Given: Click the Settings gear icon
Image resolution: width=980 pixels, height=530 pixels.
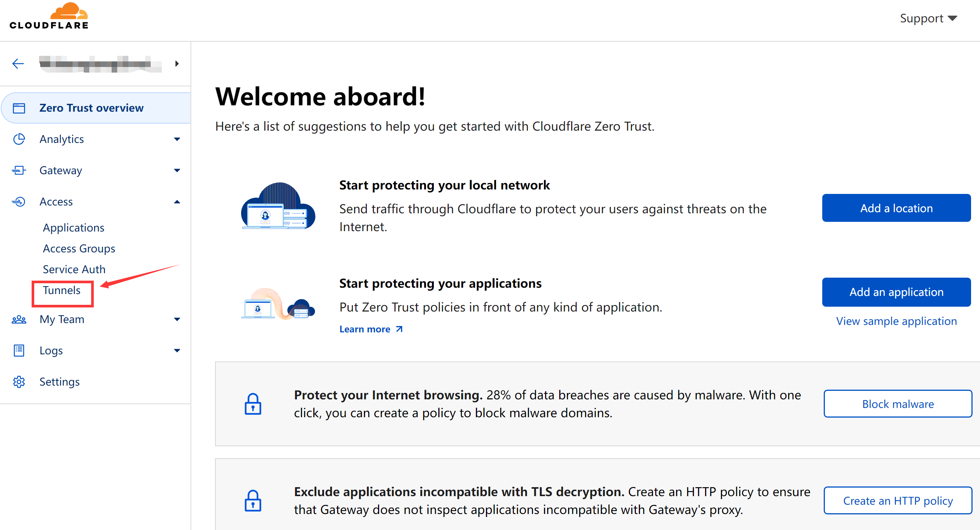Looking at the screenshot, I should pyautogui.click(x=19, y=381).
